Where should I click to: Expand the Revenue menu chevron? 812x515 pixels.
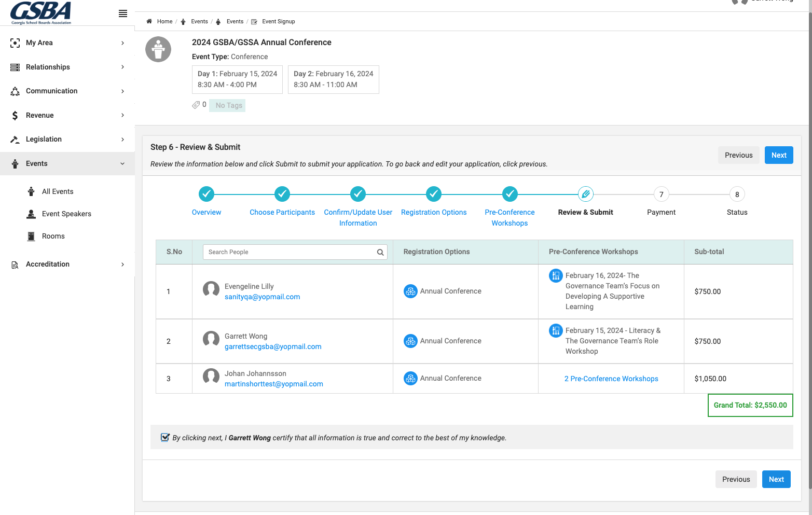pyautogui.click(x=122, y=115)
